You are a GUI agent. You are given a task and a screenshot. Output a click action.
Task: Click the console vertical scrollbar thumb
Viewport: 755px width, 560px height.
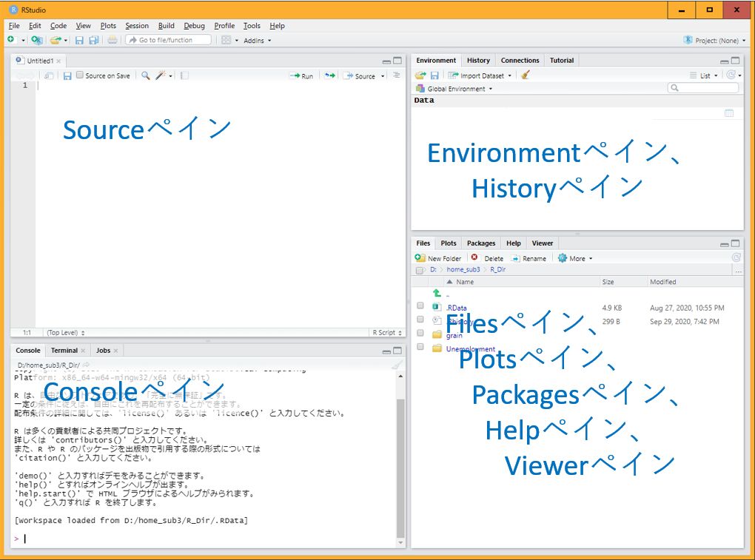400,468
